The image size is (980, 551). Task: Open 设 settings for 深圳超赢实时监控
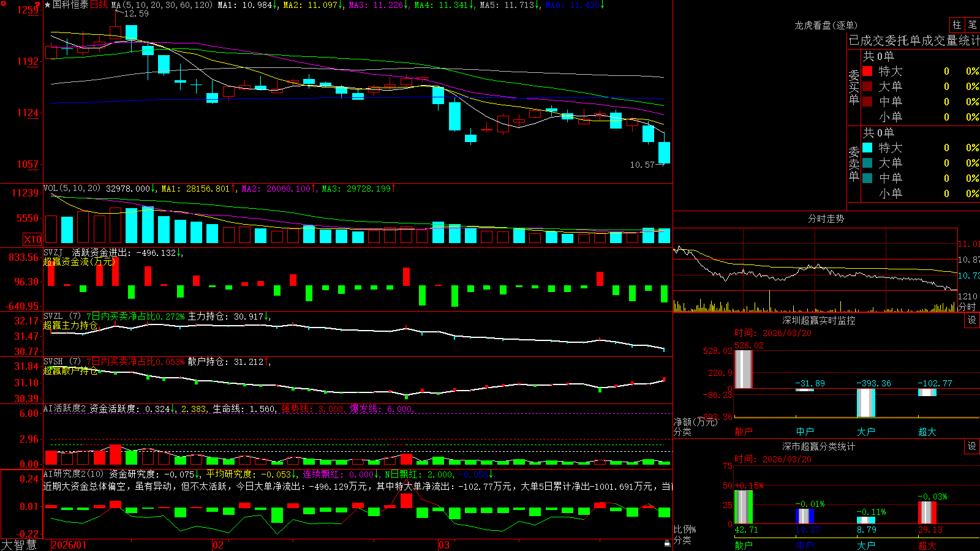(972, 320)
